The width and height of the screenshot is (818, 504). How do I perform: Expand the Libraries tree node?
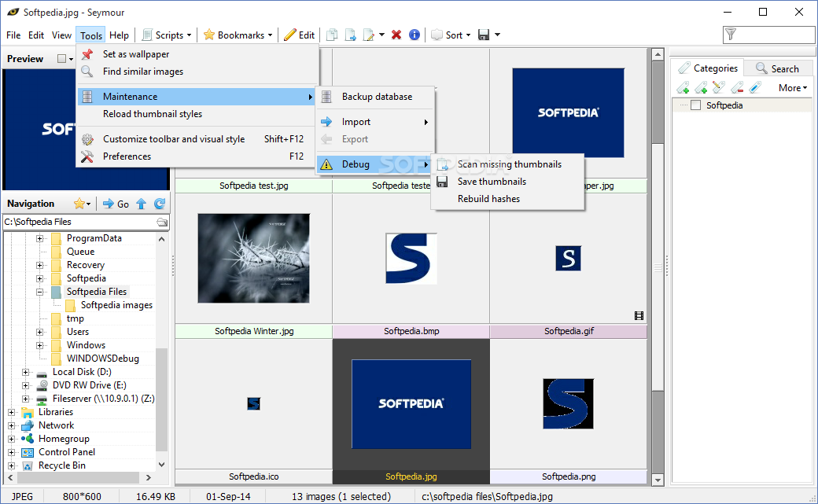pyautogui.click(x=12, y=412)
